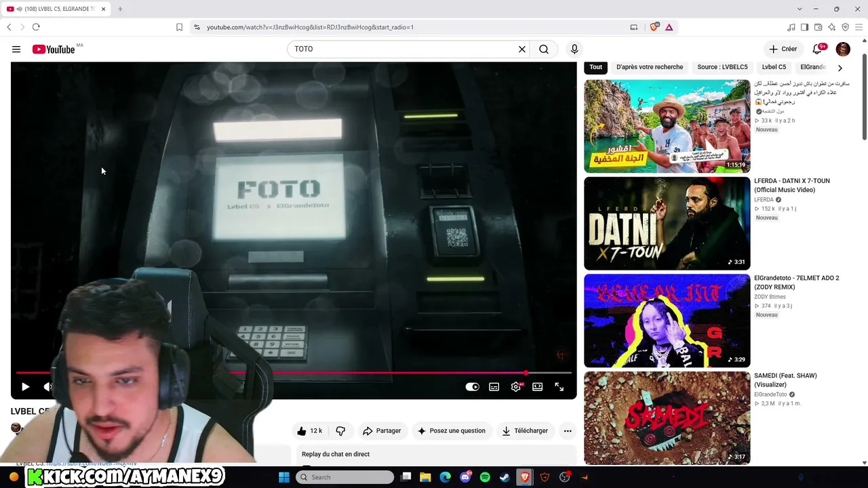Play the video
The height and width of the screenshot is (488, 868).
click(25, 387)
